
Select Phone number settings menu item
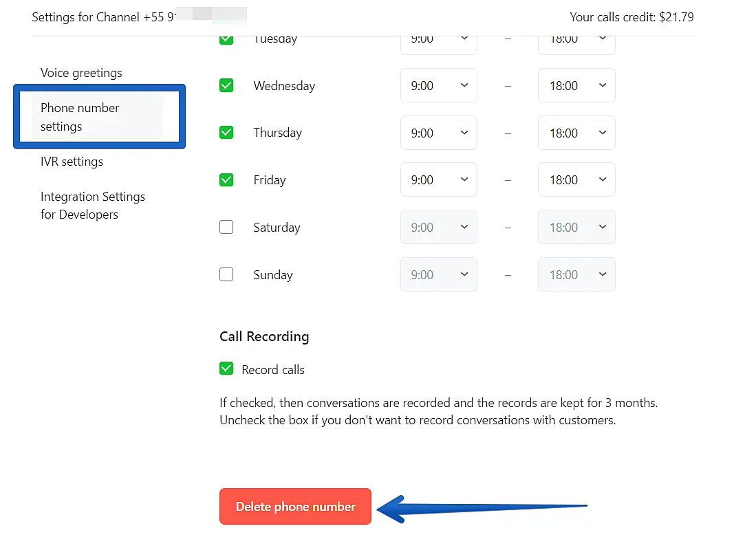[x=80, y=117]
